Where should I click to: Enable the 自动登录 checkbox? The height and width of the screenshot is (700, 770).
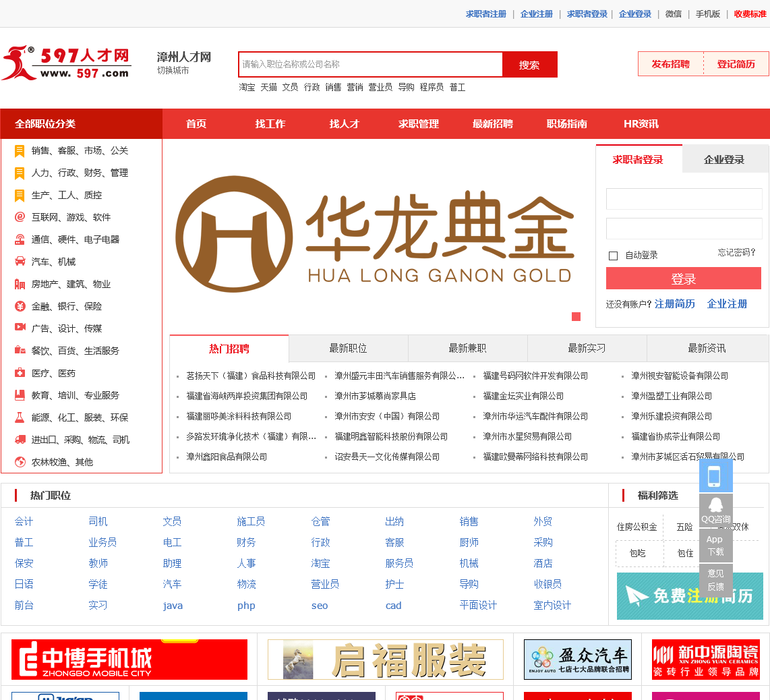[613, 256]
